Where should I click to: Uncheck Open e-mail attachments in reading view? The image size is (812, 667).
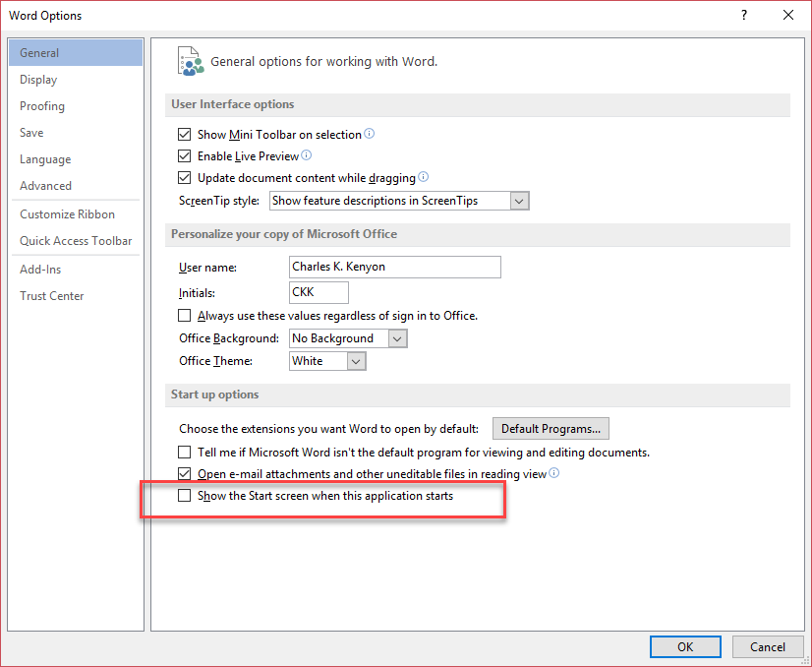185,474
